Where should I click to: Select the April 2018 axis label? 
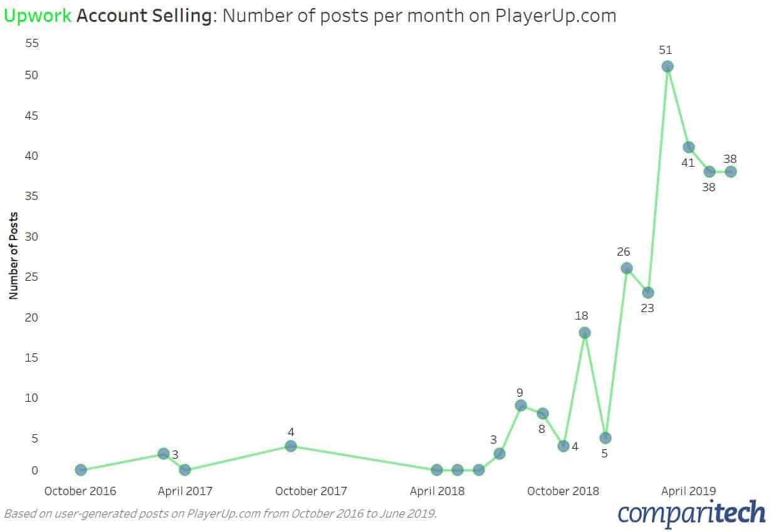437,491
